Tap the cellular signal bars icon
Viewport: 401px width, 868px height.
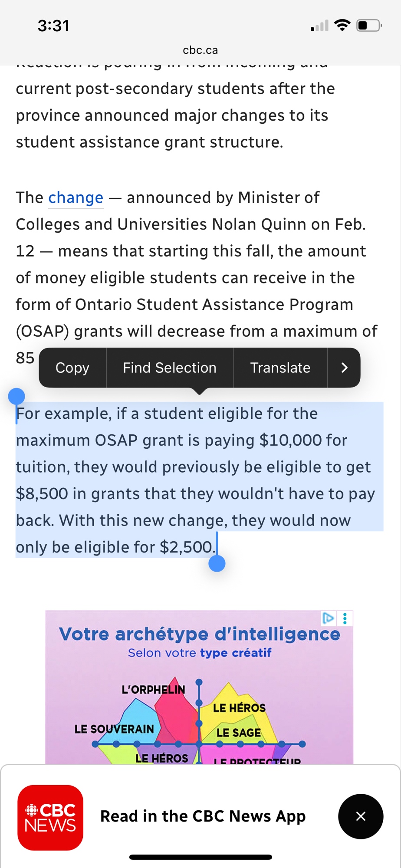click(319, 26)
